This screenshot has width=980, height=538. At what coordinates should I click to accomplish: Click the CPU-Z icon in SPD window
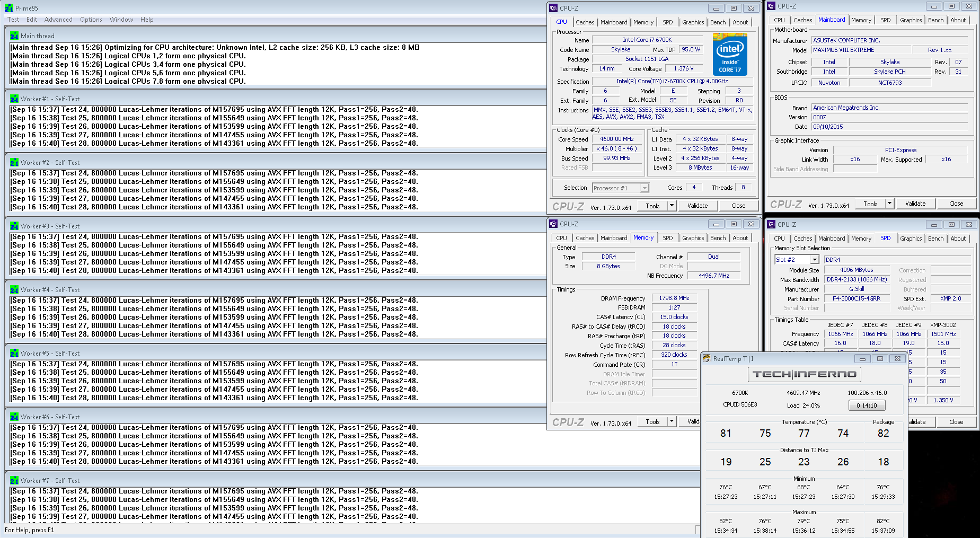[x=771, y=224]
